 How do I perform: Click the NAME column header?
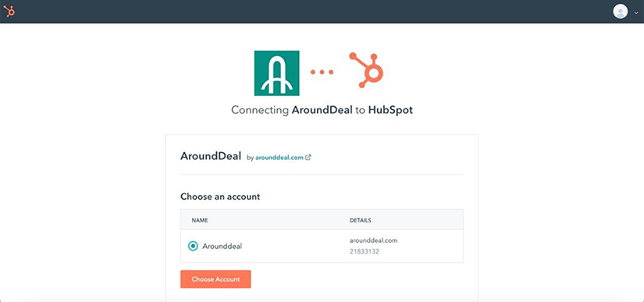point(200,220)
